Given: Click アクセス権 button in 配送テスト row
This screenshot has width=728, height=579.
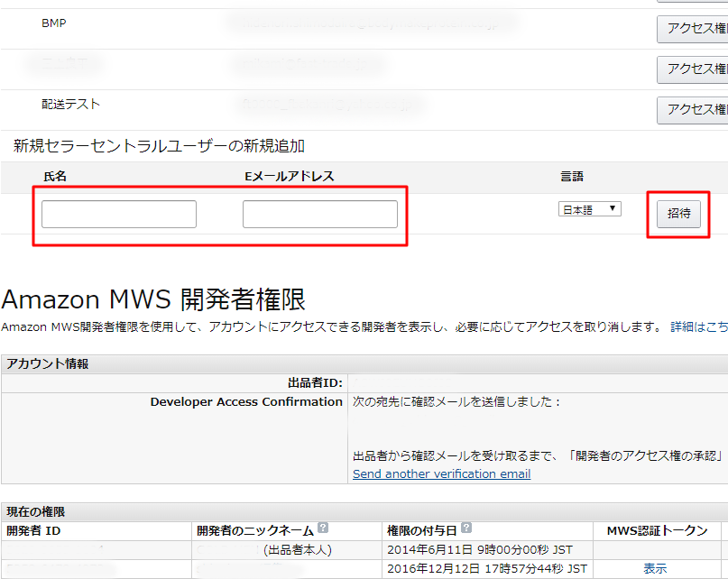Looking at the screenshot, I should point(692,110).
